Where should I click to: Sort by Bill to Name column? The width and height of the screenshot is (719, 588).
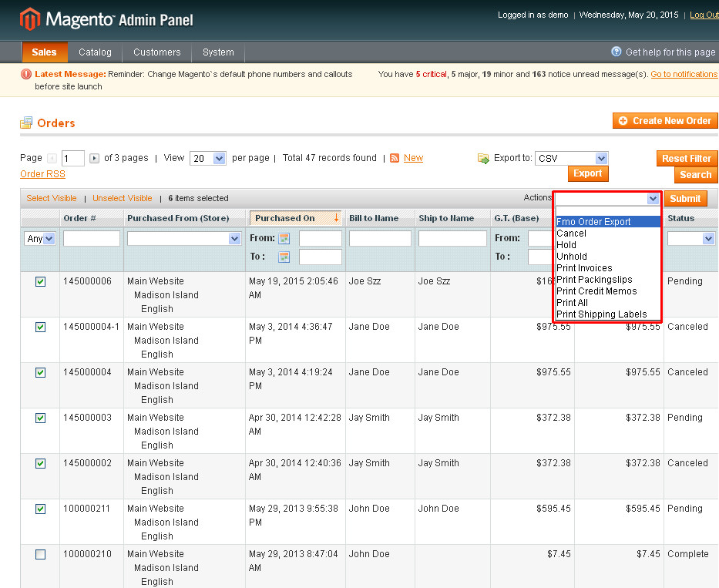pyautogui.click(x=374, y=218)
